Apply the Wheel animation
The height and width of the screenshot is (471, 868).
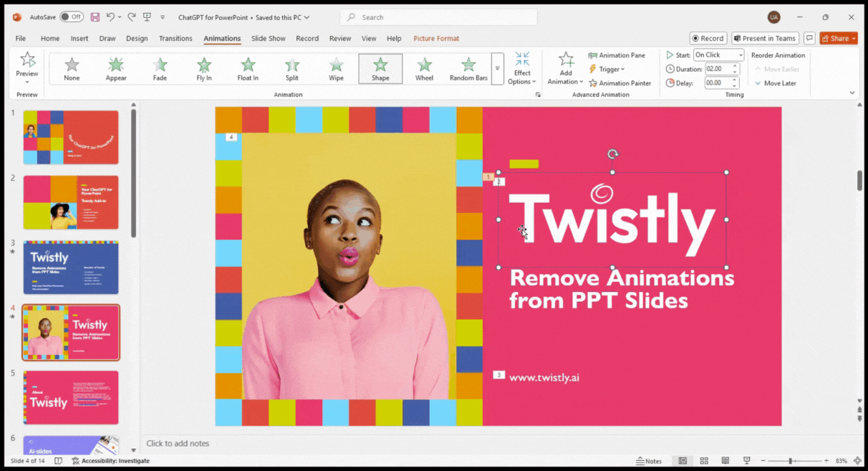point(424,69)
